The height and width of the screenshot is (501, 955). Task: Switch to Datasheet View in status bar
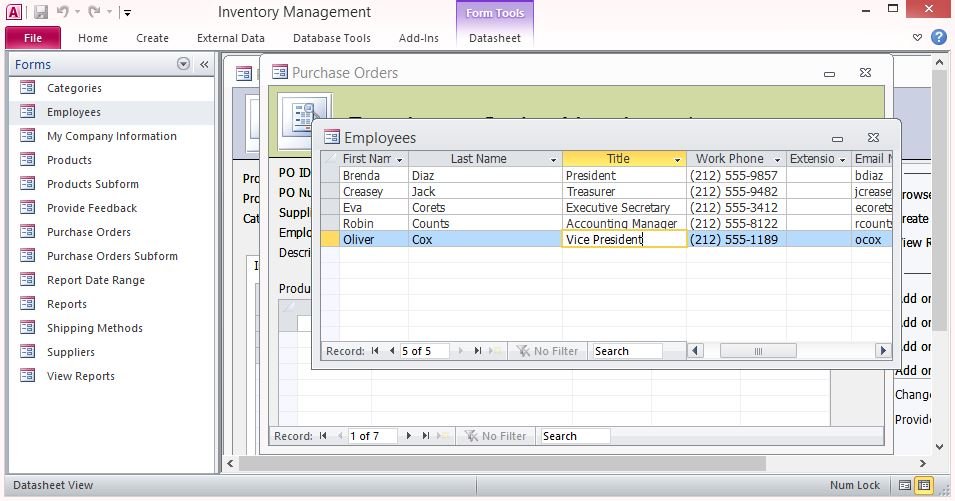[924, 485]
